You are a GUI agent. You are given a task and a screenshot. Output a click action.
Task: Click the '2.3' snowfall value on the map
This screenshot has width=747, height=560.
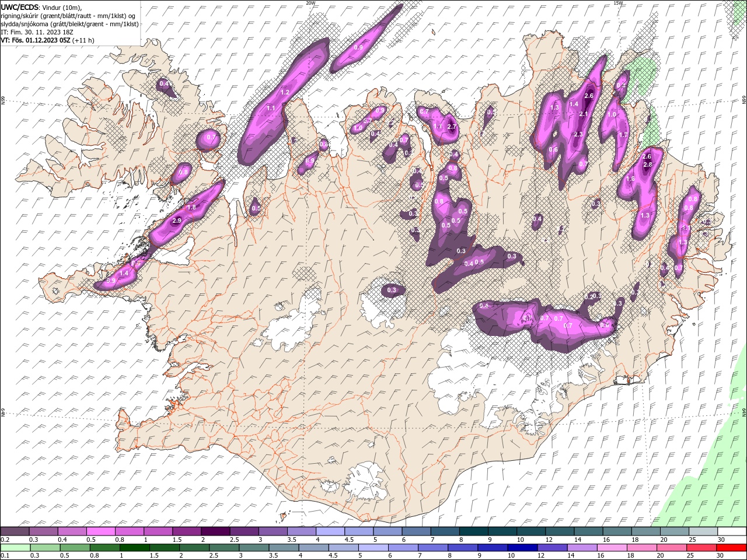point(578,134)
